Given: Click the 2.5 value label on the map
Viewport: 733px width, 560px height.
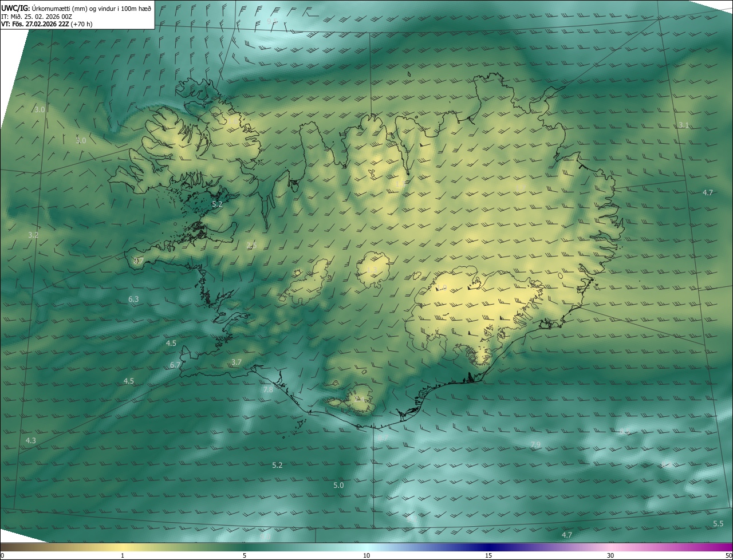Looking at the screenshot, I should [x=251, y=245].
